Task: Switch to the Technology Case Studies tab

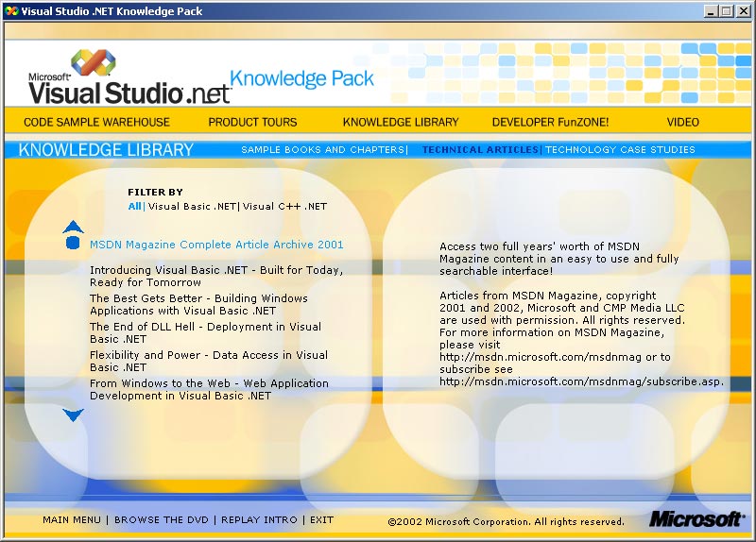Action: point(620,150)
